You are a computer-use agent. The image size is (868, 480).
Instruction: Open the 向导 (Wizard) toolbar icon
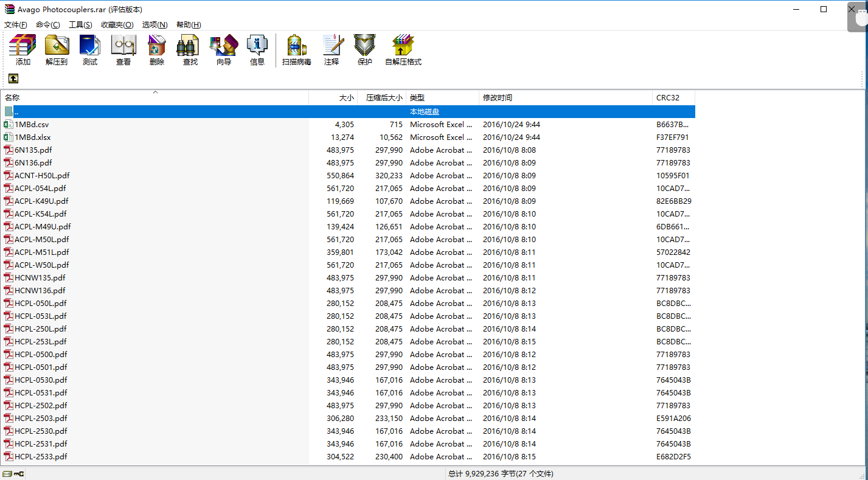(223, 46)
